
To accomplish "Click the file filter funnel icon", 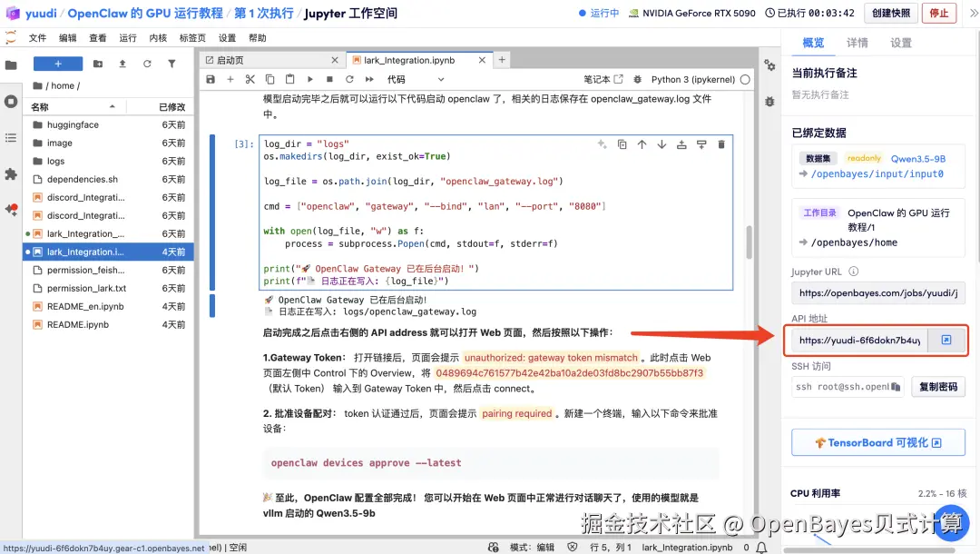I will (x=171, y=64).
